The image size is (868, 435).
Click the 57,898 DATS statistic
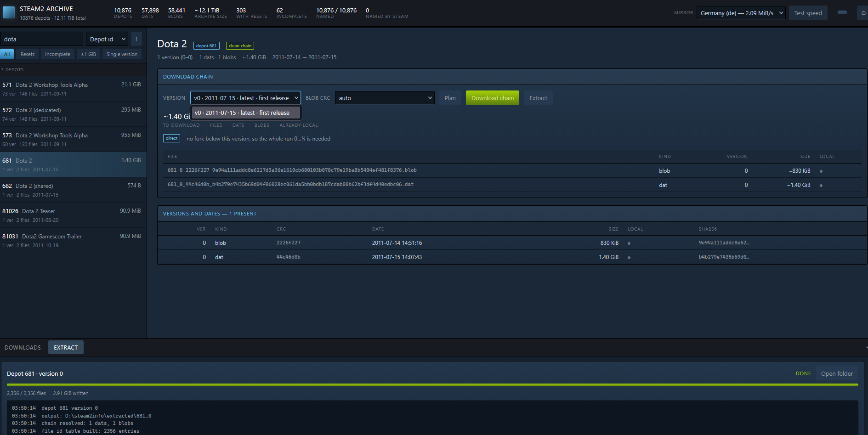pyautogui.click(x=150, y=13)
